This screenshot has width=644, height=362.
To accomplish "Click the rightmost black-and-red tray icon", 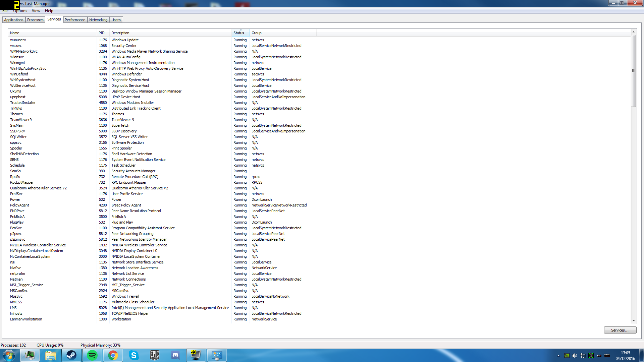I will [x=607, y=356].
